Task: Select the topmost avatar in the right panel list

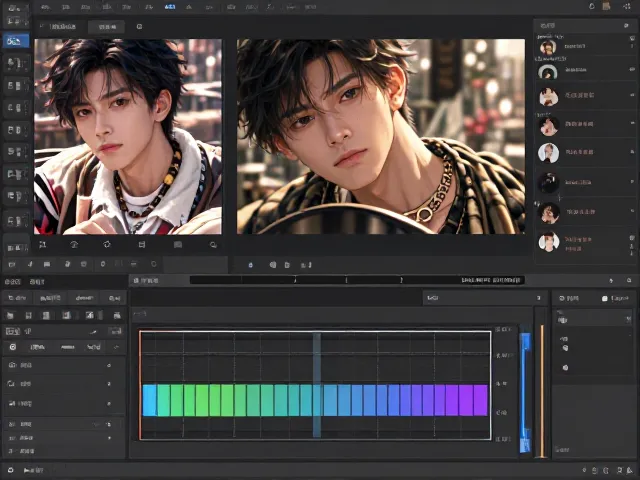Action: coord(548,47)
